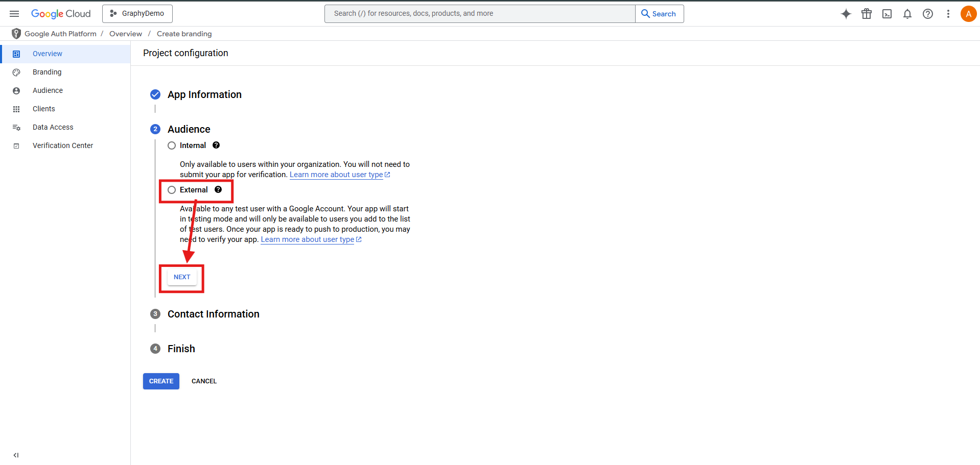Screen dimensions: 980x465
Task: Click the account avatar icon
Action: pos(968,14)
